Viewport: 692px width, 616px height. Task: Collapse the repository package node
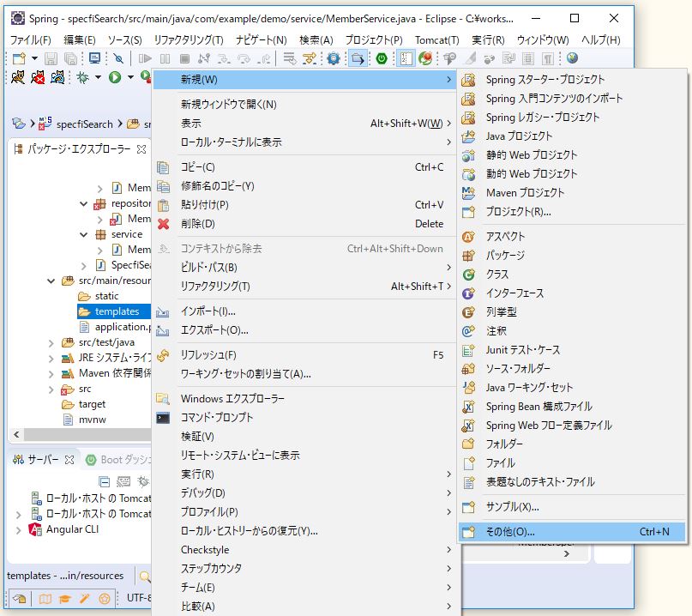pyautogui.click(x=83, y=203)
